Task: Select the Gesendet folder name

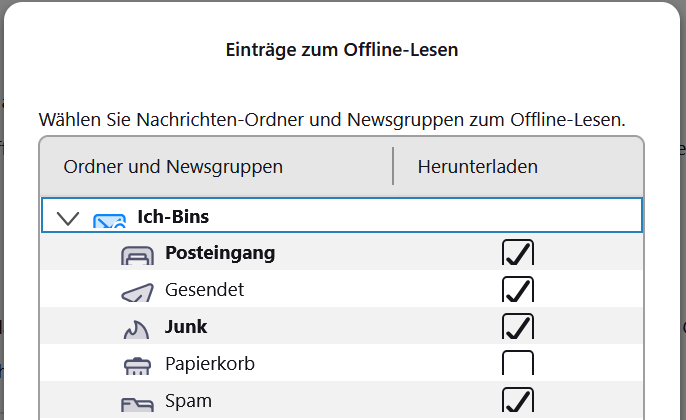Action: tap(204, 290)
